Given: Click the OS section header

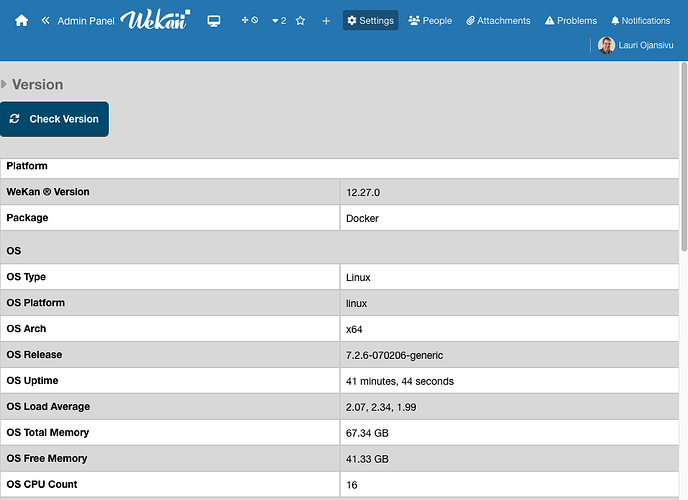Looking at the screenshot, I should 340,247.
